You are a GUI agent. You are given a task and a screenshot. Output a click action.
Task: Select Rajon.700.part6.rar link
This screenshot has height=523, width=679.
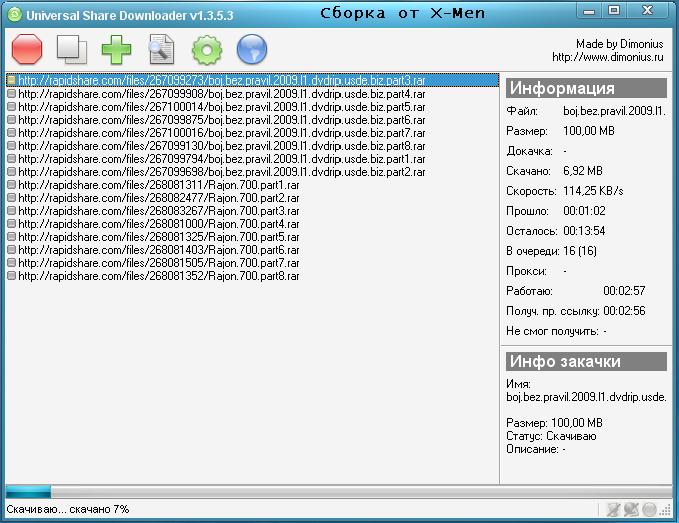(159, 250)
